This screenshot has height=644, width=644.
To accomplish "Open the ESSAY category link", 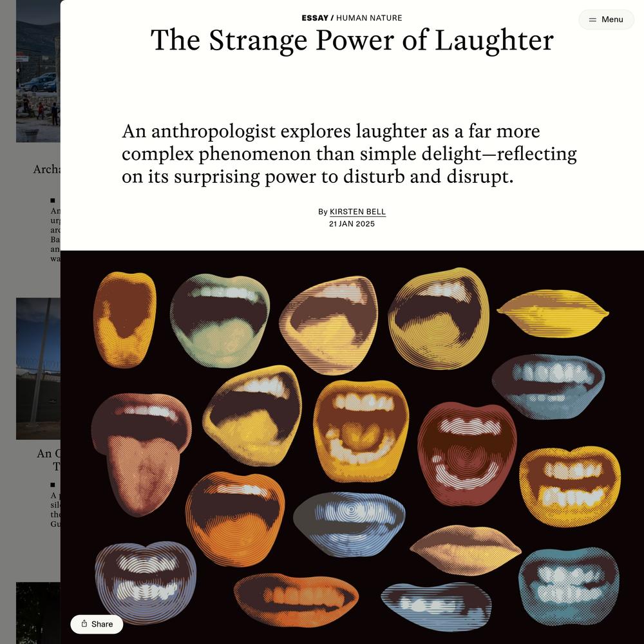I will click(x=315, y=18).
